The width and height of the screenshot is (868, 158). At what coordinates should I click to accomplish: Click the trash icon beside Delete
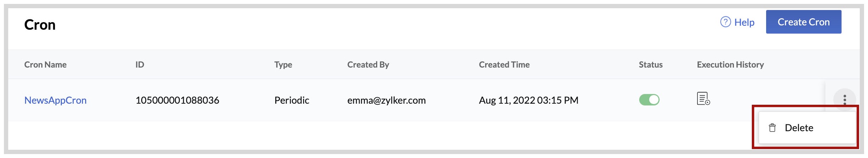(772, 128)
